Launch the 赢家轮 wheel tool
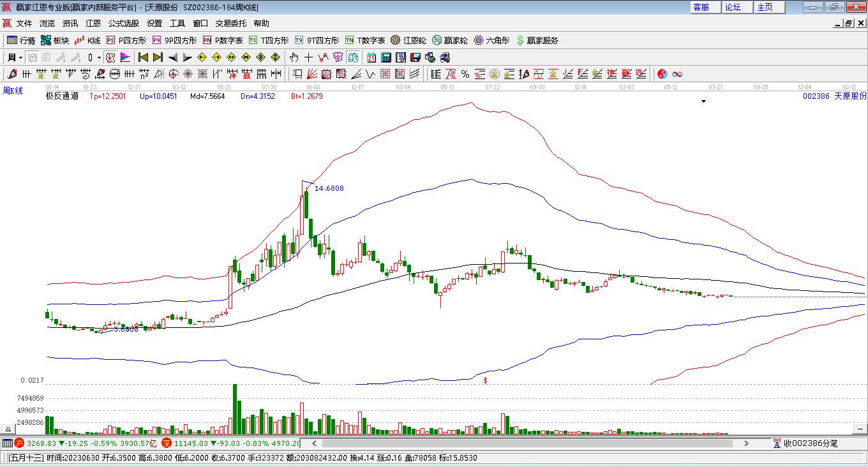The image size is (868, 467). tap(450, 40)
